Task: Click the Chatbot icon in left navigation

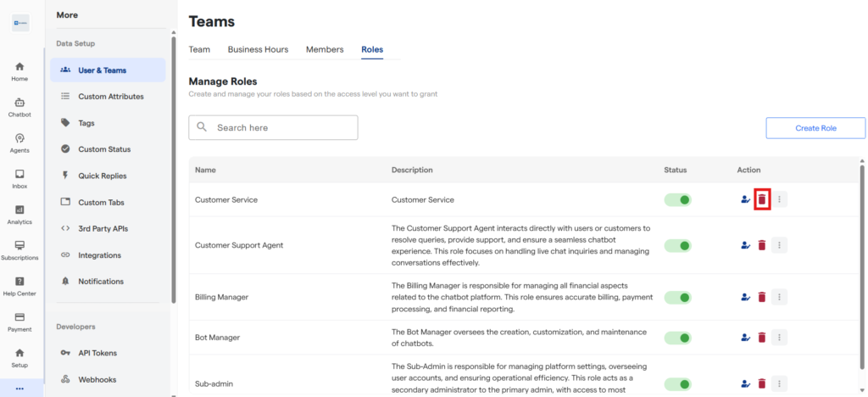Action: tap(19, 107)
